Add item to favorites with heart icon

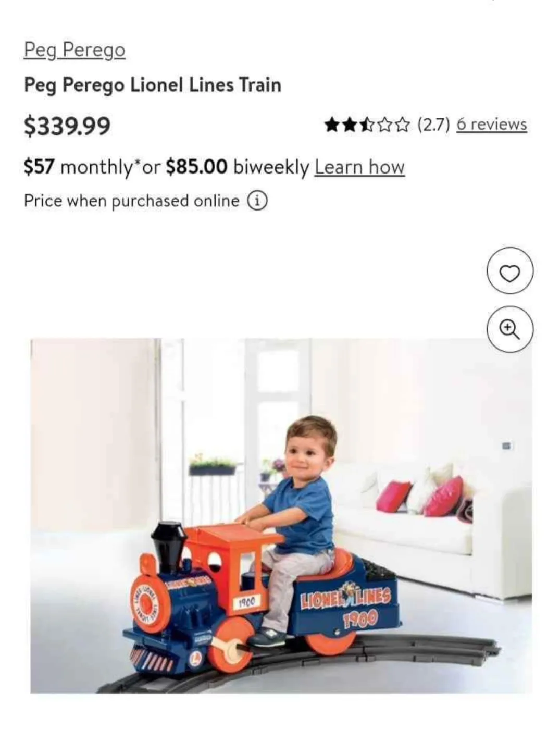(509, 271)
